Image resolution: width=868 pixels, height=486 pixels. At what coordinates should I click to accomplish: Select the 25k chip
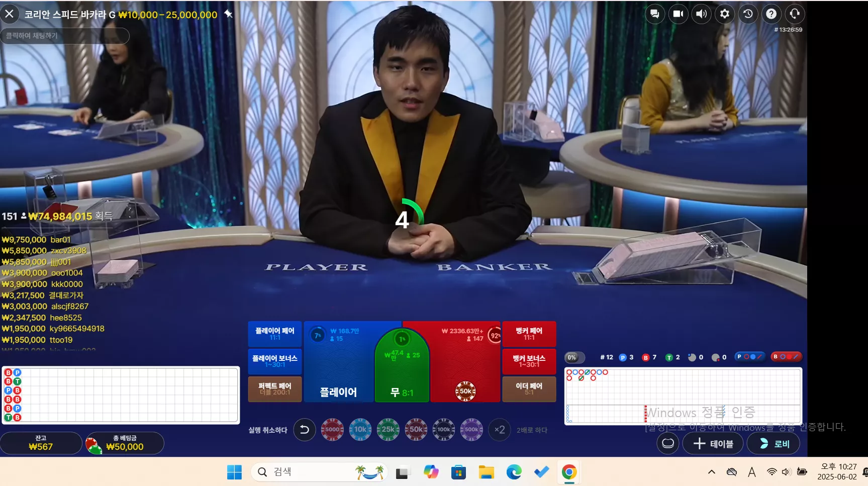(388, 430)
